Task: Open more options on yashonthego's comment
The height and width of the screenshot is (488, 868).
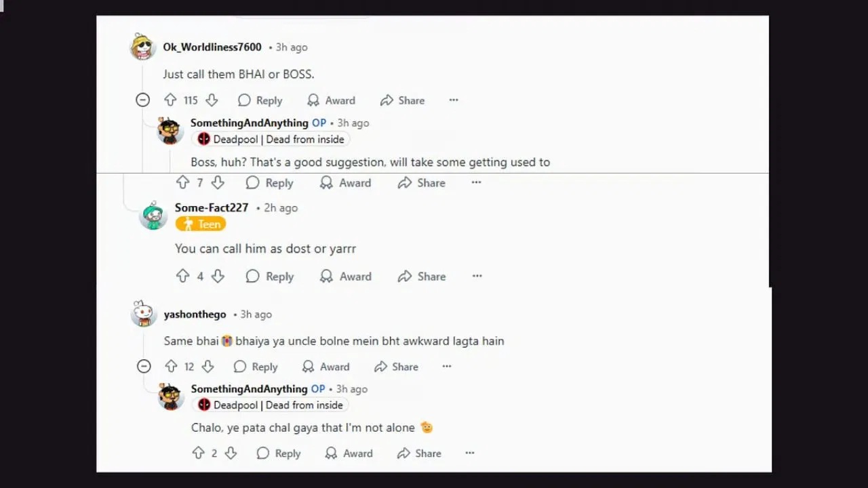Action: (x=447, y=367)
